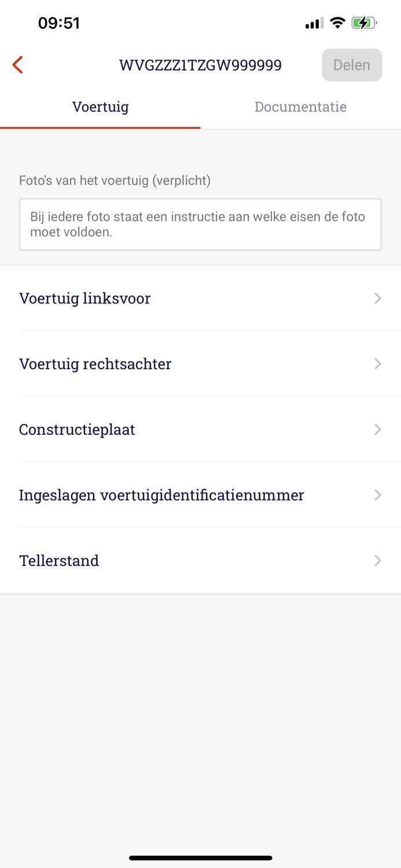Tap the Delen share button
Viewport: 401px width, 868px height.
(352, 65)
